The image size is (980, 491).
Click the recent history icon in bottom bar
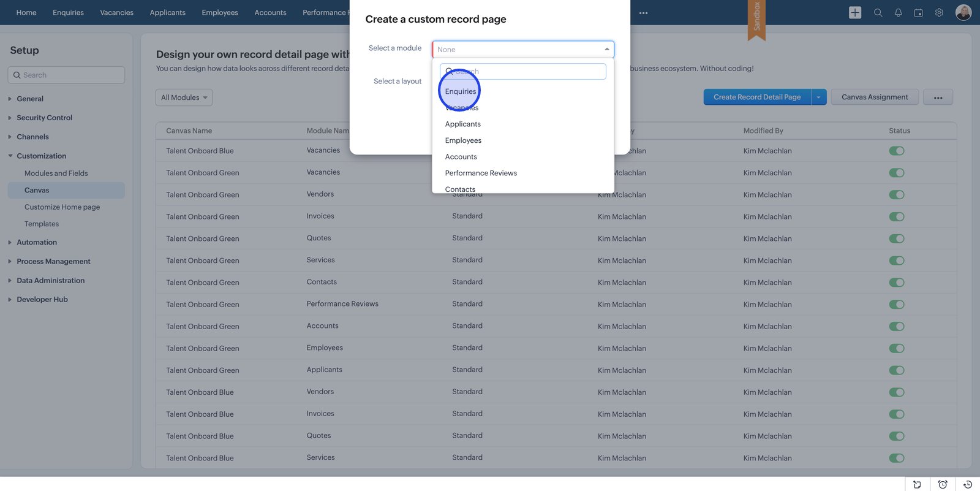[968, 484]
